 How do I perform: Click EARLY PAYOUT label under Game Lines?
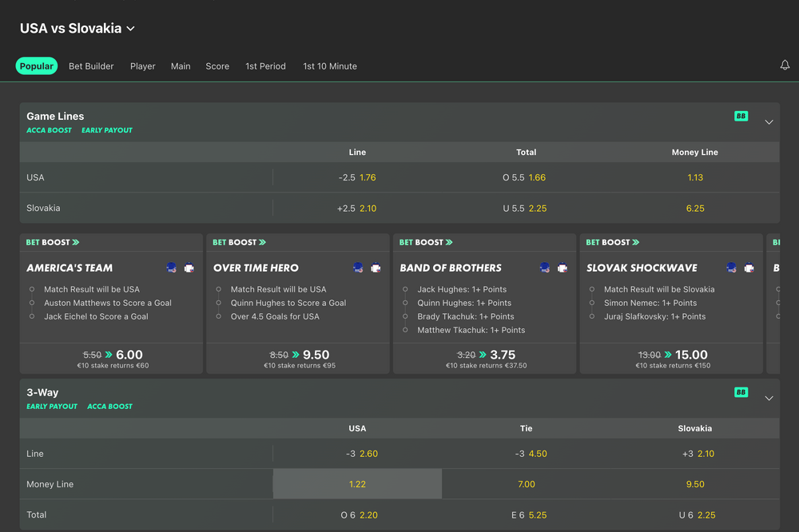pos(107,130)
